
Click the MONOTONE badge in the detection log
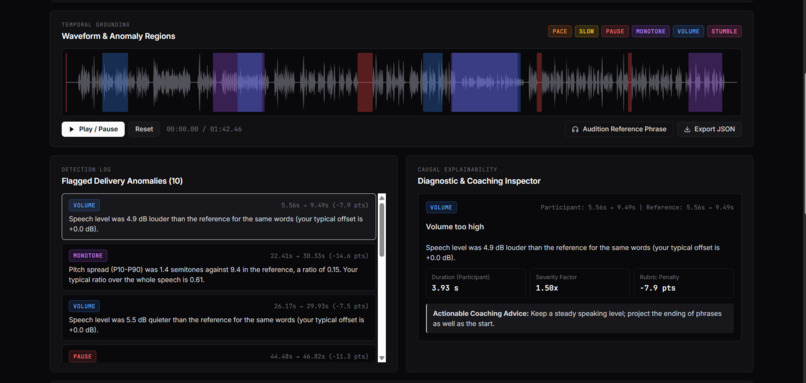click(88, 256)
